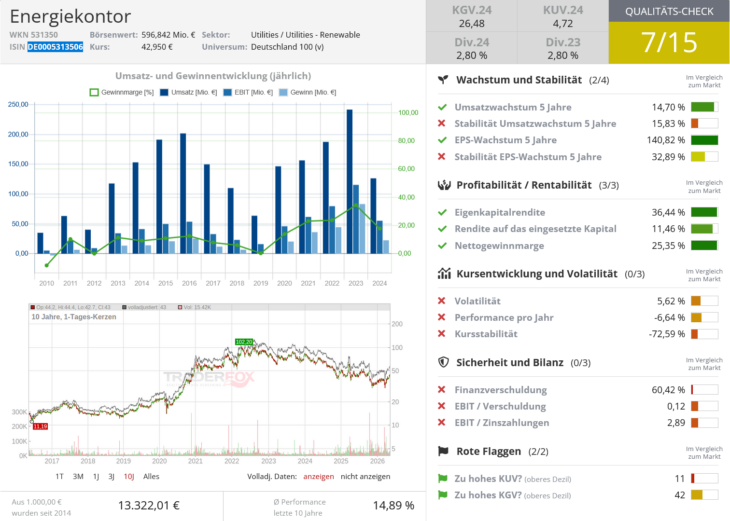The image size is (730, 521).
Task: Click anzeigen for Volladj. Daten
Action: [x=318, y=476]
